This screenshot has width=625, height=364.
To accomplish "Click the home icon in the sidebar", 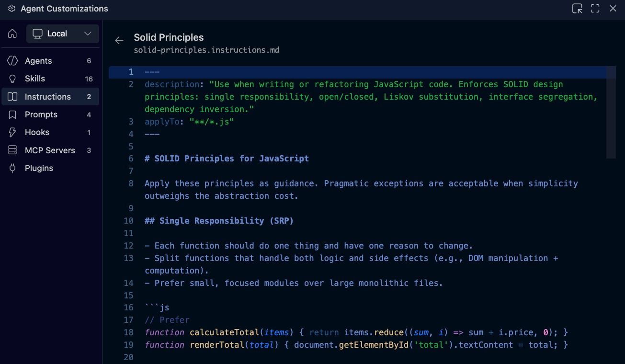I will coord(12,34).
